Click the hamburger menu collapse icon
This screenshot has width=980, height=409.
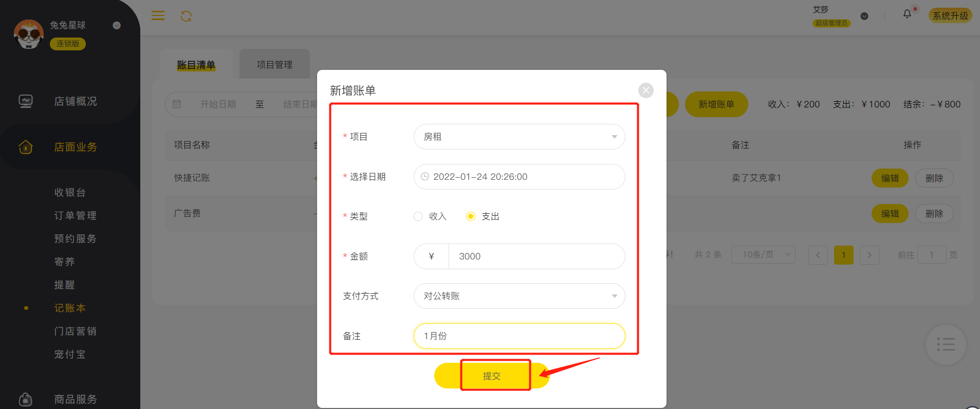click(x=158, y=16)
